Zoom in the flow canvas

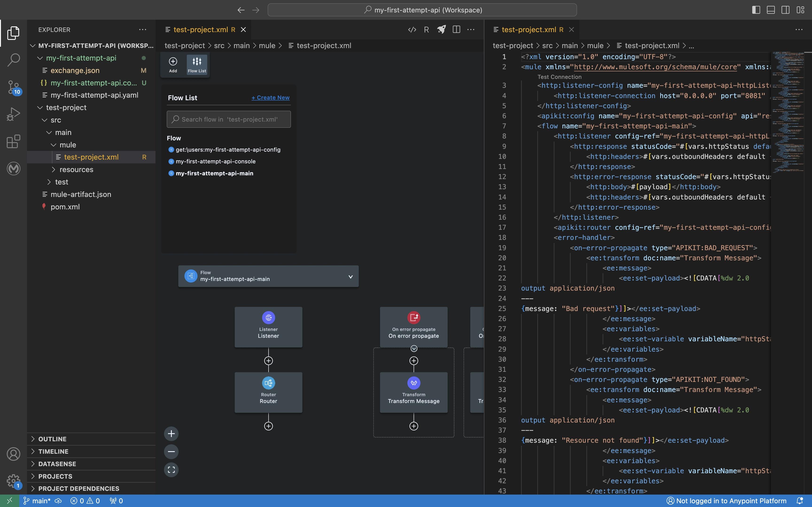click(171, 434)
